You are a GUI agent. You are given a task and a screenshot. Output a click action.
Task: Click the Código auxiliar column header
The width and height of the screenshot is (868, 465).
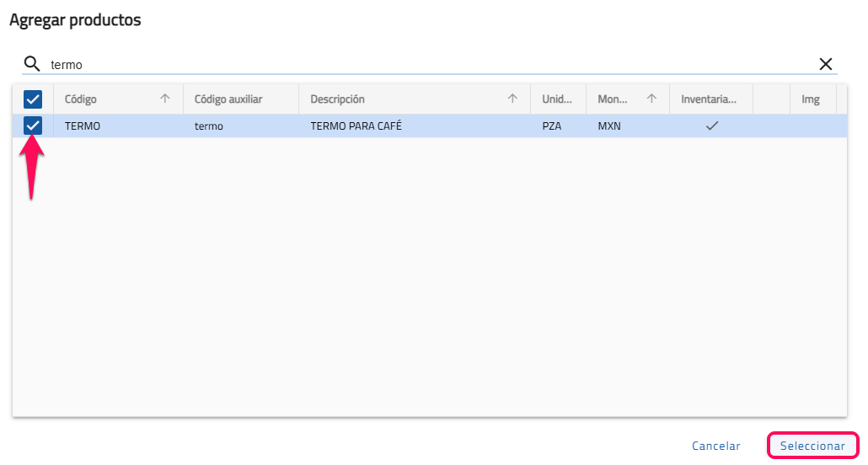click(228, 99)
